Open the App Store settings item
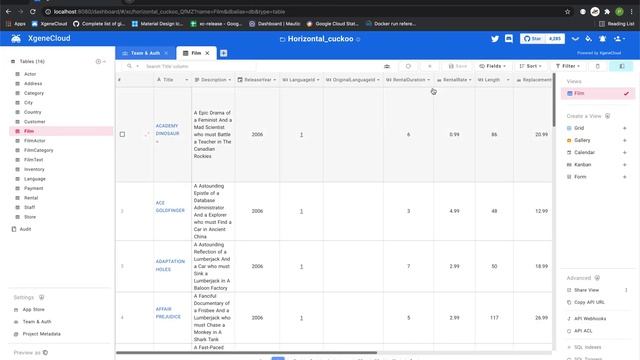 click(x=33, y=310)
